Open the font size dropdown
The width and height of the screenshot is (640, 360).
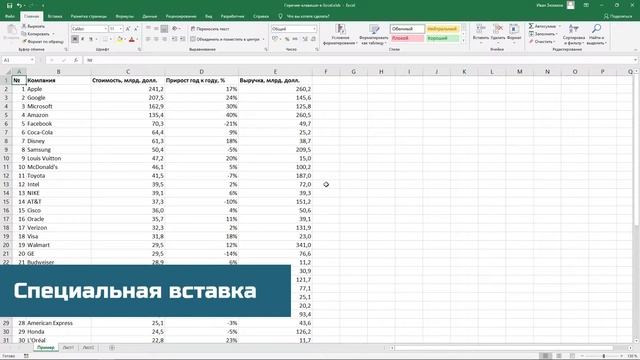coord(121,29)
